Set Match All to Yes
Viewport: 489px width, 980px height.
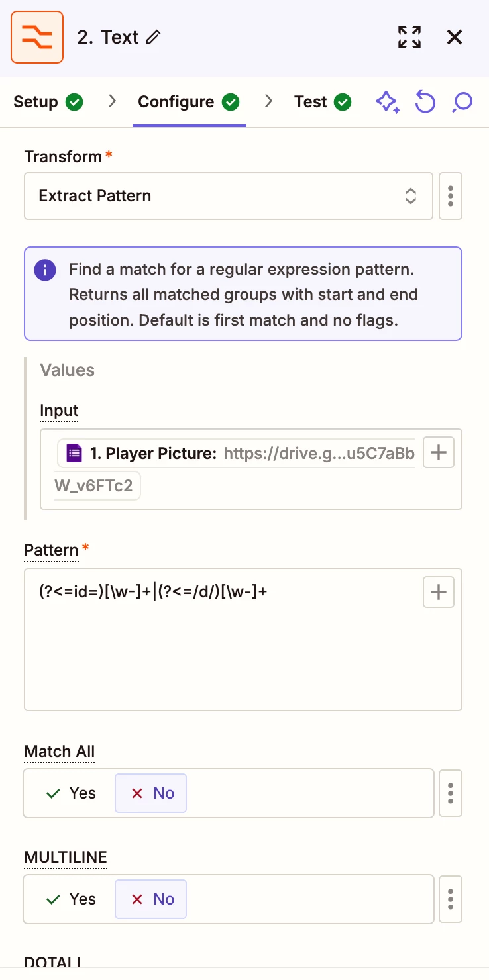pos(71,793)
